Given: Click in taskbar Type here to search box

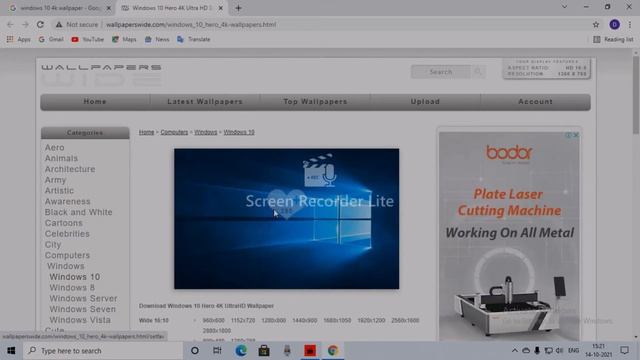Looking at the screenshot, I should point(103,351).
